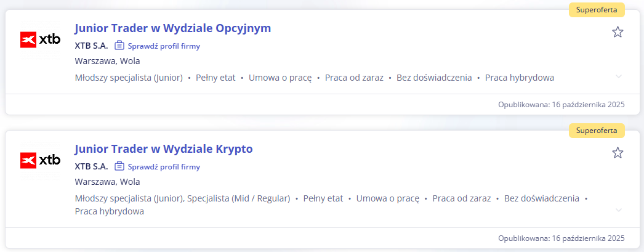644x252 pixels.
Task: Click the Superoferta badge on the Krypto offer
Action: click(x=597, y=131)
